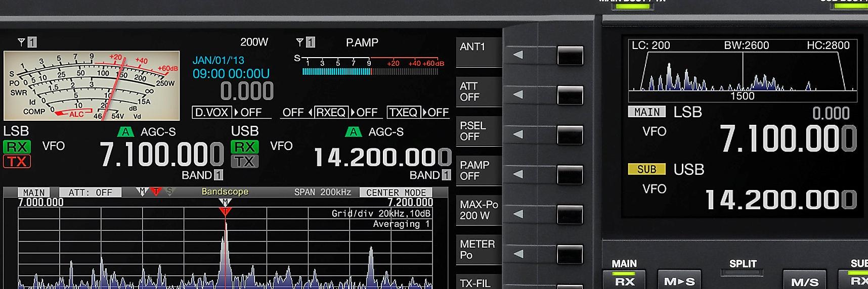Click the green RX indicator under USB
Screen dimensions: 868x289
click(245, 147)
